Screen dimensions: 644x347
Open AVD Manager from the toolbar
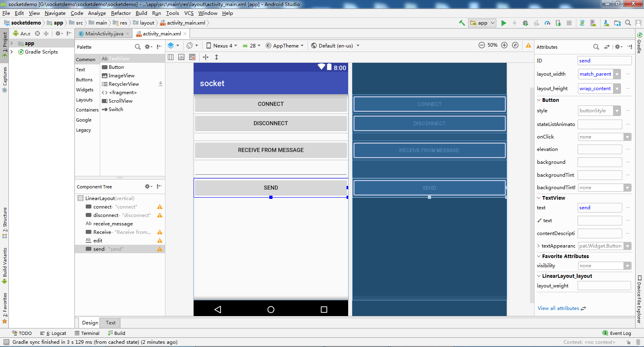click(593, 23)
